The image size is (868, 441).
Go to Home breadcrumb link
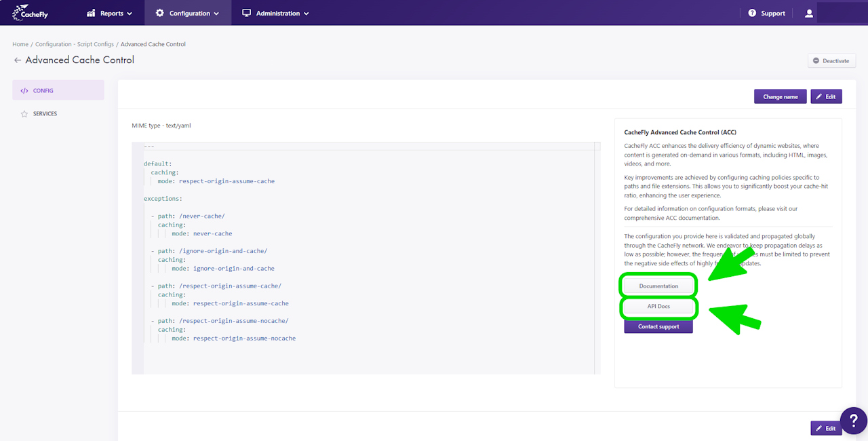pos(20,44)
